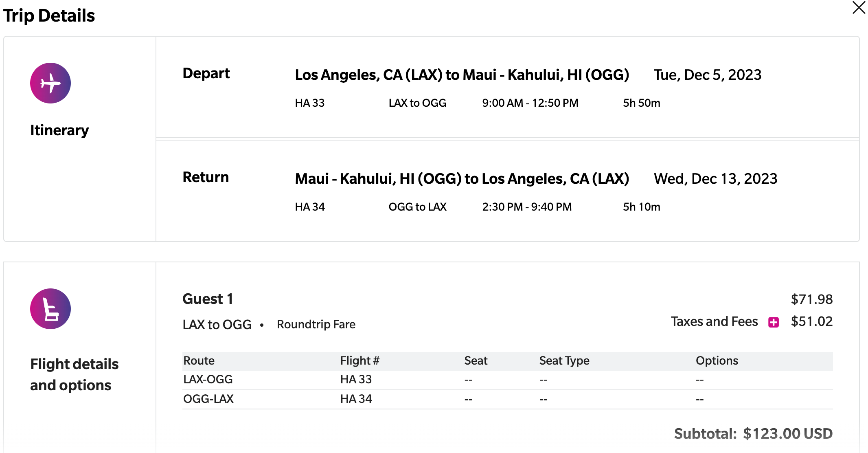Open the Roundtrip Fare details link
Image resolution: width=868 pixels, height=453 pixels.
316,324
